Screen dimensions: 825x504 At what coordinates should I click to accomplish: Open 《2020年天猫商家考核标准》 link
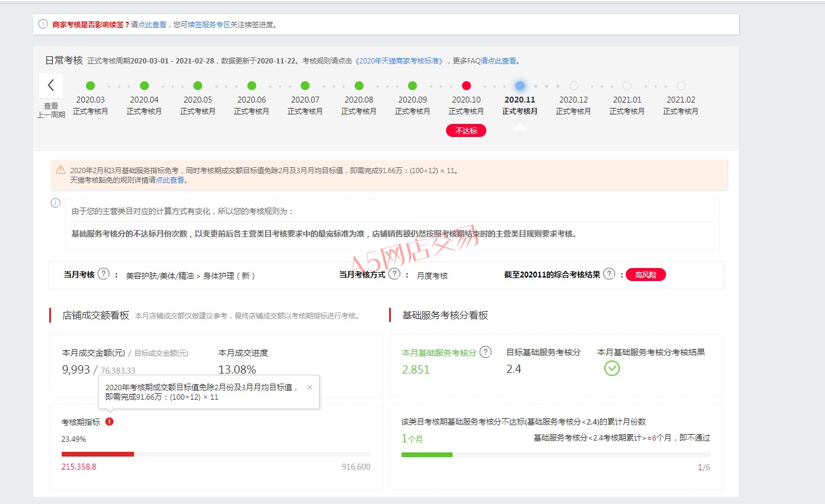coord(400,60)
